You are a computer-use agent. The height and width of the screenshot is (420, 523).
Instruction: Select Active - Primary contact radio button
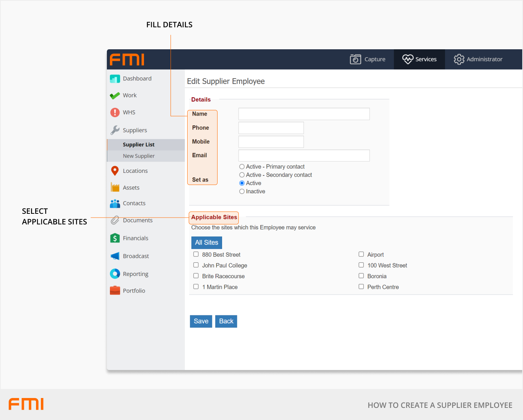242,167
